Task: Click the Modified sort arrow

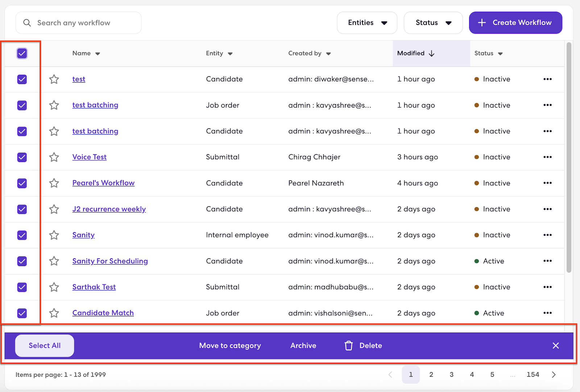Action: [x=432, y=53]
